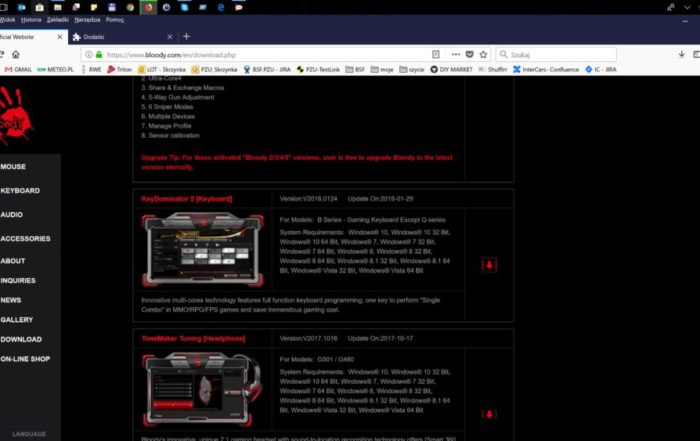Open LANGUAGE selector in sidebar

tap(29, 434)
